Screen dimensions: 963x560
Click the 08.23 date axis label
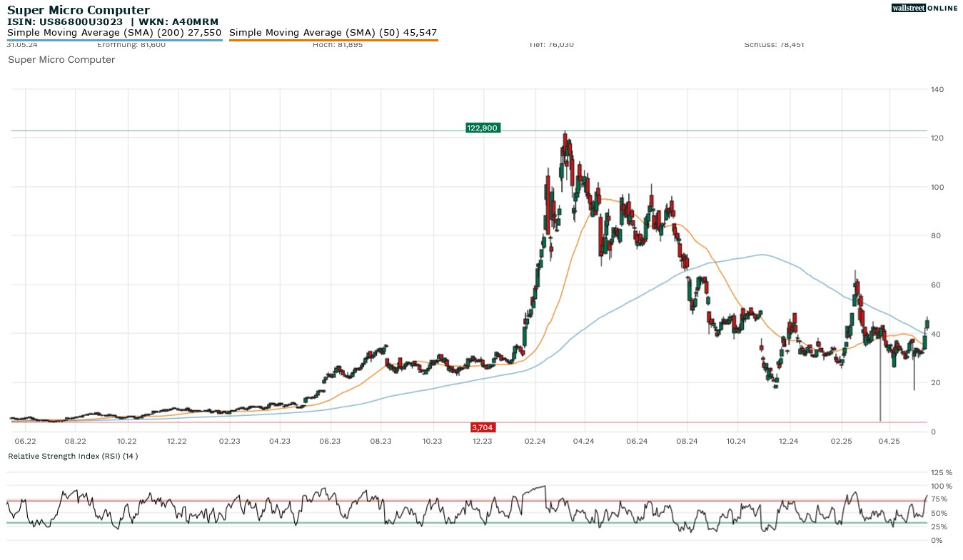coord(381,442)
